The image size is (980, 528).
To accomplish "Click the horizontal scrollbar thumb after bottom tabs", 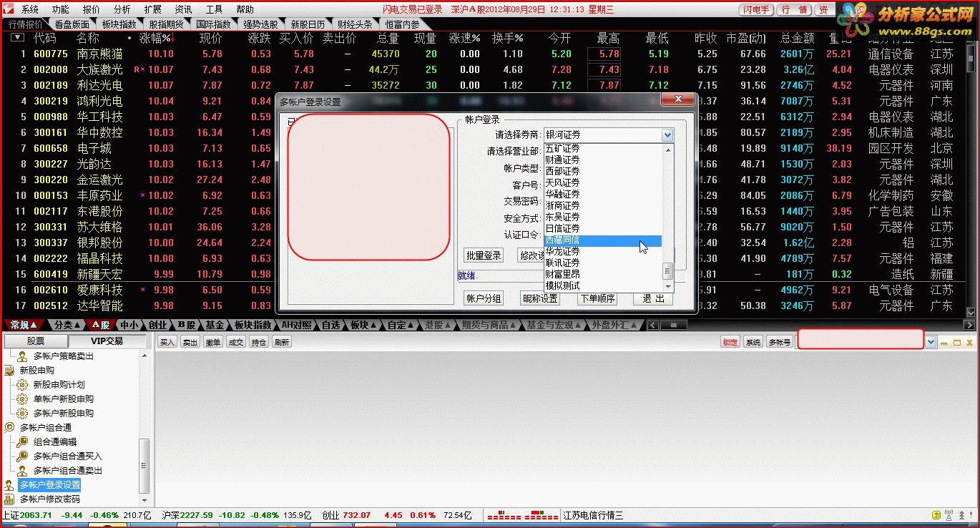I will click(x=674, y=325).
